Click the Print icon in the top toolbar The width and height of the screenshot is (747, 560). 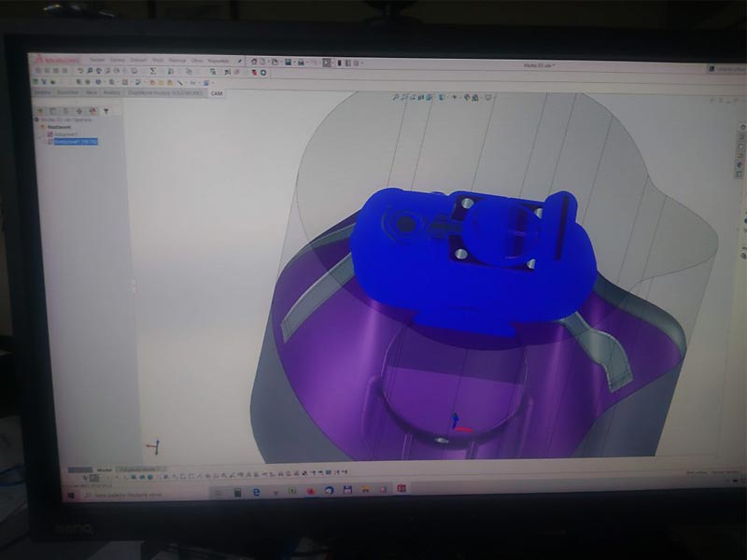pyautogui.click(x=302, y=62)
